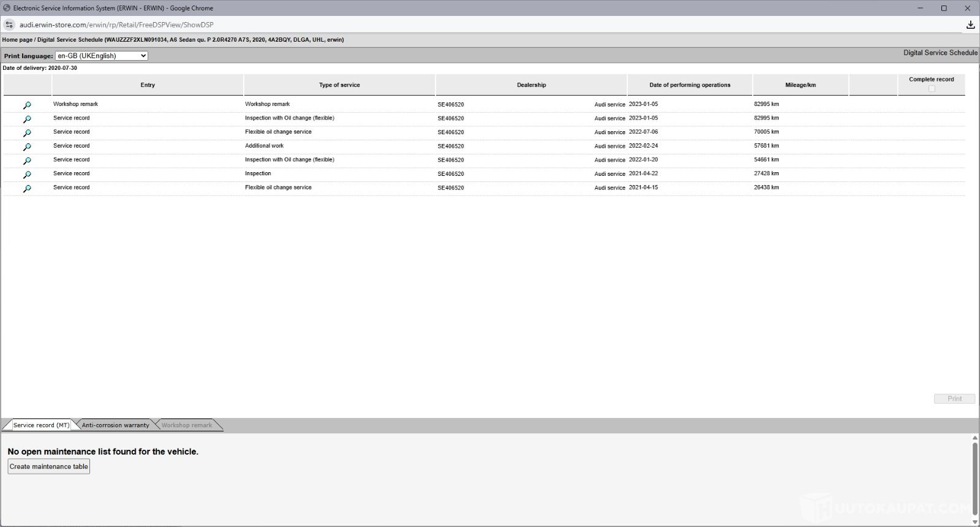Open the site information icon in address bar
980x527 pixels.
9,25
